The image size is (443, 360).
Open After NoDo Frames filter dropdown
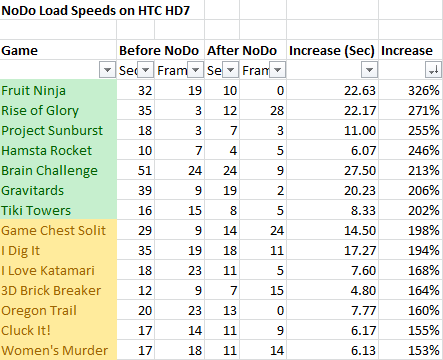(277, 70)
